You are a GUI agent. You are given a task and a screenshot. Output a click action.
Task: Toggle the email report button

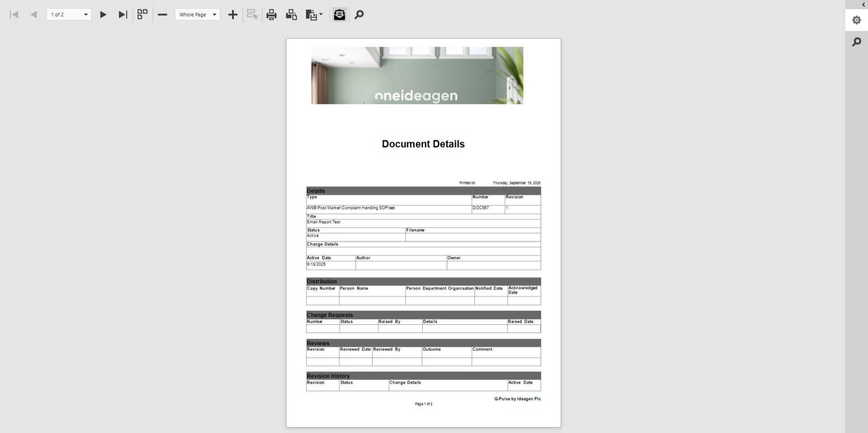340,14
